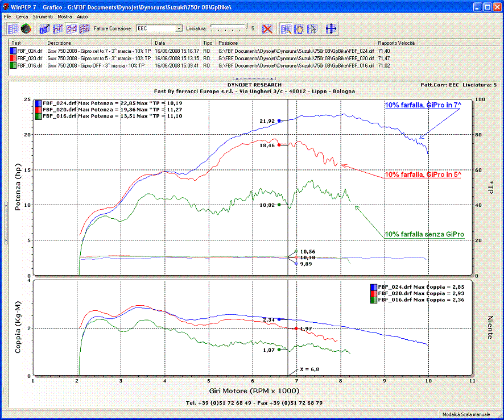This screenshot has height=420, width=504.
Task: Open the Strumenti menu
Action: (42, 17)
